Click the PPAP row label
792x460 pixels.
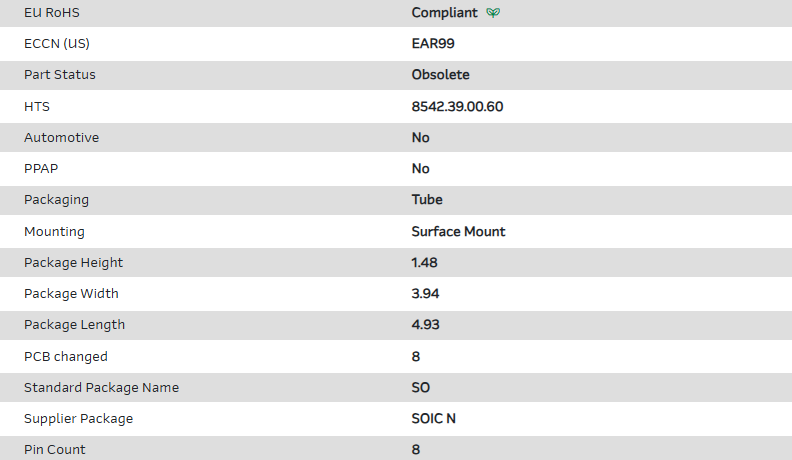41,169
